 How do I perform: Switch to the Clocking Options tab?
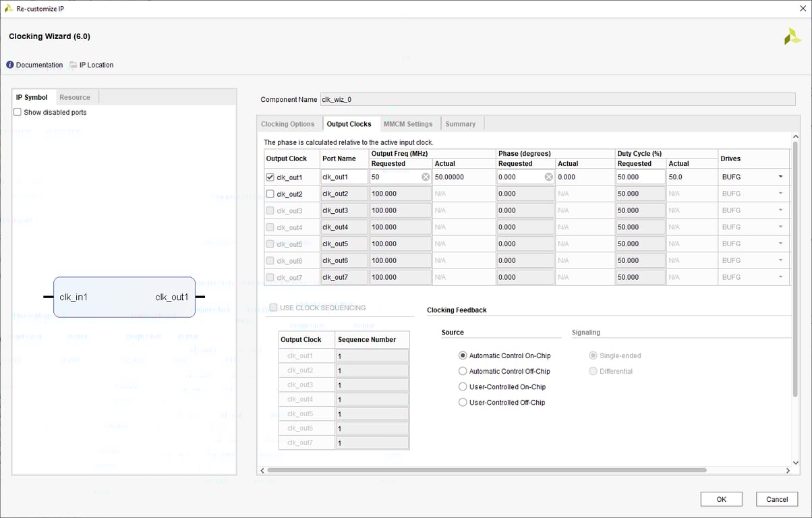tap(288, 124)
